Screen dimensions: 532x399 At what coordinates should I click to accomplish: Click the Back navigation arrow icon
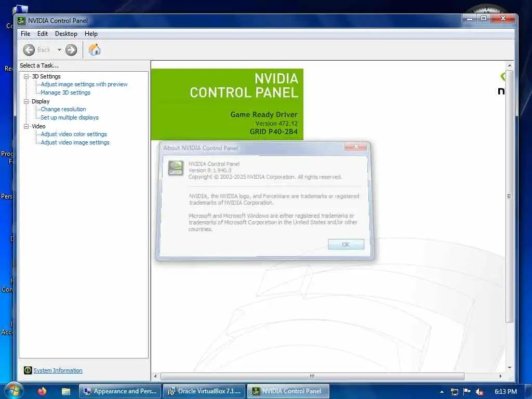(29, 50)
